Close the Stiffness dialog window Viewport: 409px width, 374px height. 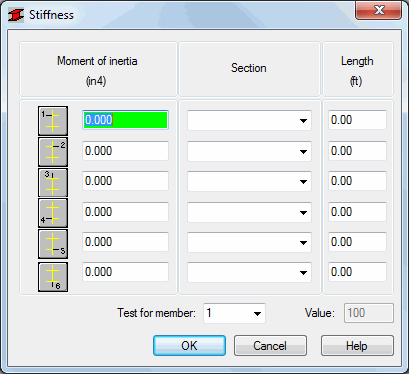point(379,10)
